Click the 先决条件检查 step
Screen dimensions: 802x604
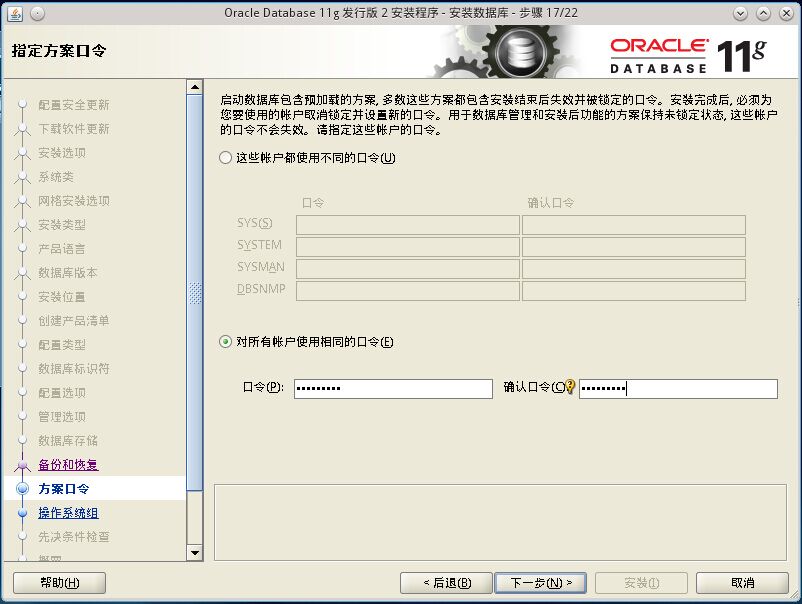(x=74, y=536)
